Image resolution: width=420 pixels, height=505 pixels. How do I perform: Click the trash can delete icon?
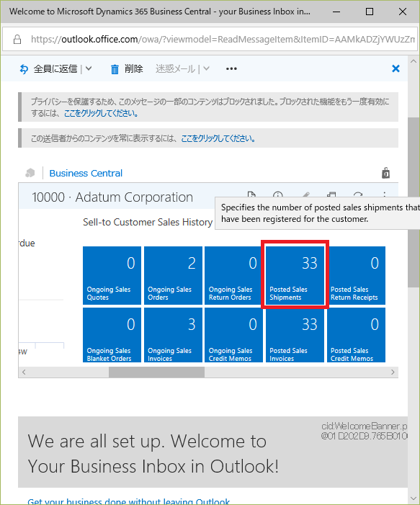click(115, 69)
